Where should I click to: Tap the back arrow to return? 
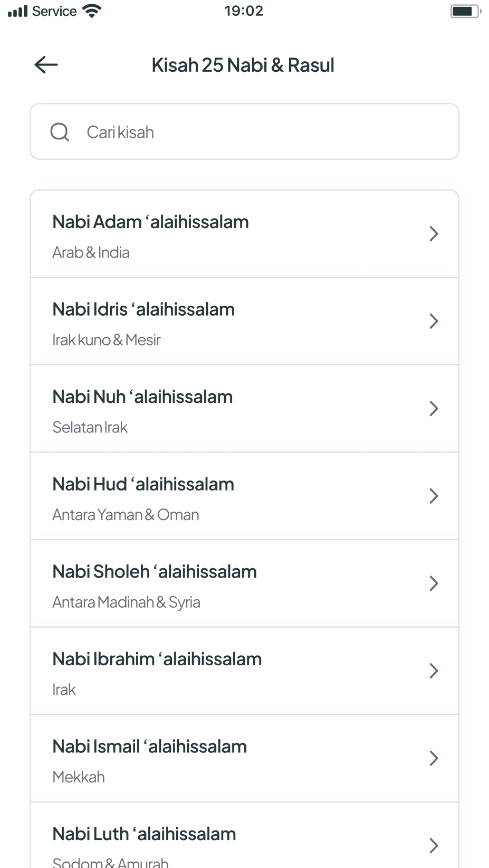[45, 64]
